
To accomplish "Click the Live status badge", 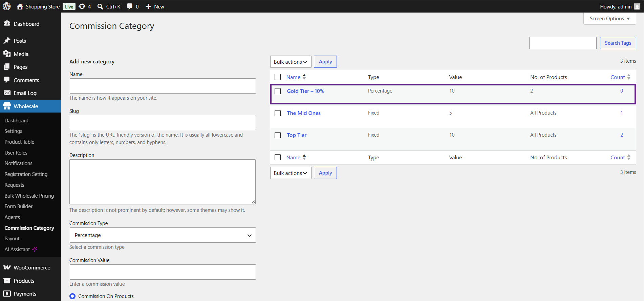I will [69, 7].
